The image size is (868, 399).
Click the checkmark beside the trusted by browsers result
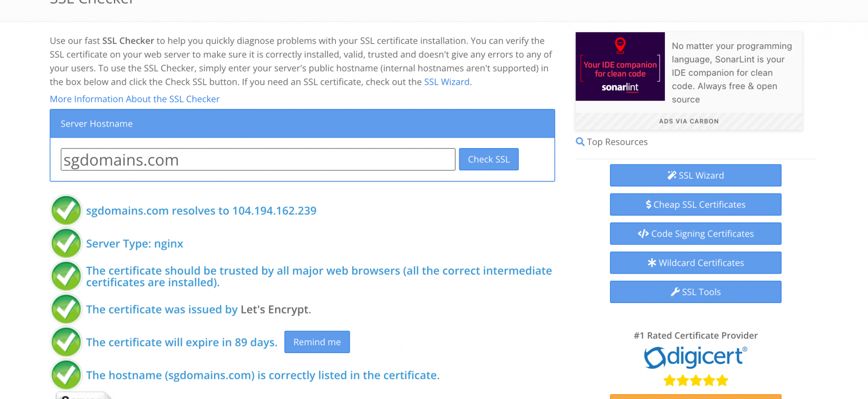[x=66, y=276]
